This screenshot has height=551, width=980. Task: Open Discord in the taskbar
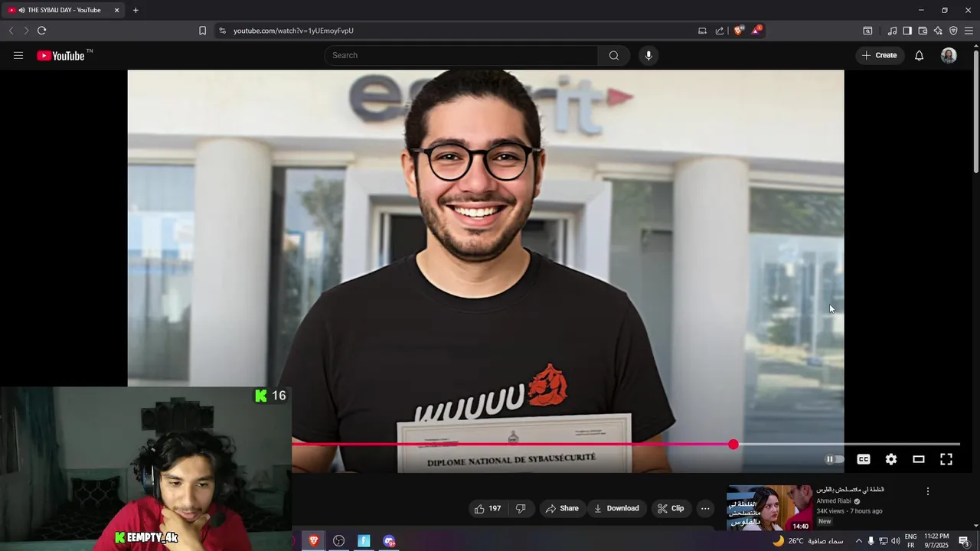[389, 541]
